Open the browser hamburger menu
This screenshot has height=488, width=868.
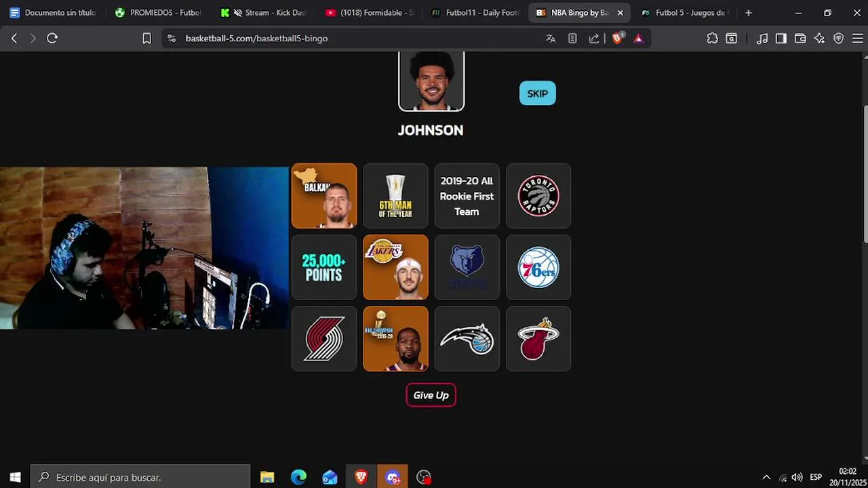(857, 39)
